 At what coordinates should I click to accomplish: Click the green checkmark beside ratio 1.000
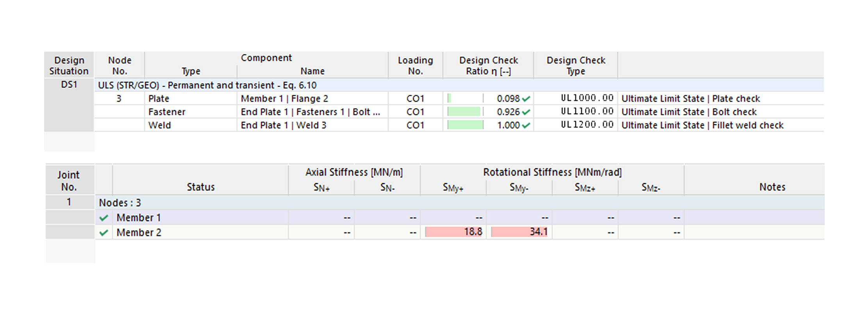[x=526, y=125]
